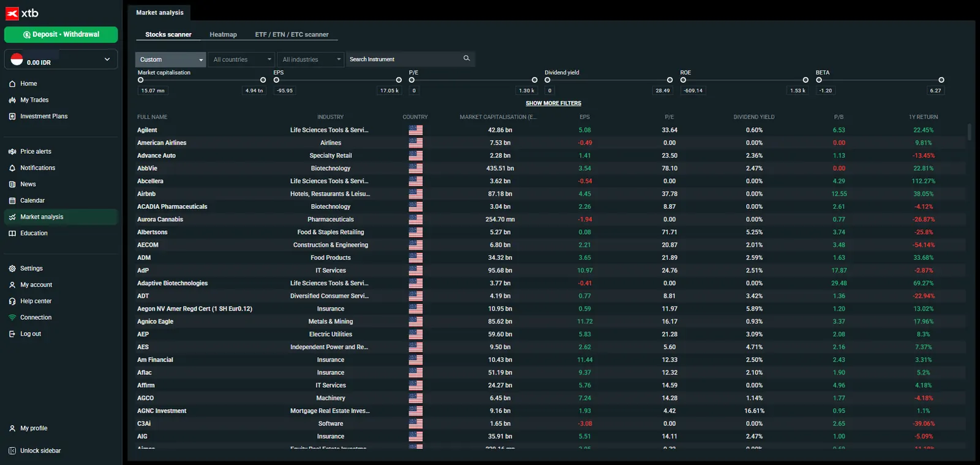The image size is (980, 465).
Task: Sort table by FULL NAME column
Action: coord(152,117)
